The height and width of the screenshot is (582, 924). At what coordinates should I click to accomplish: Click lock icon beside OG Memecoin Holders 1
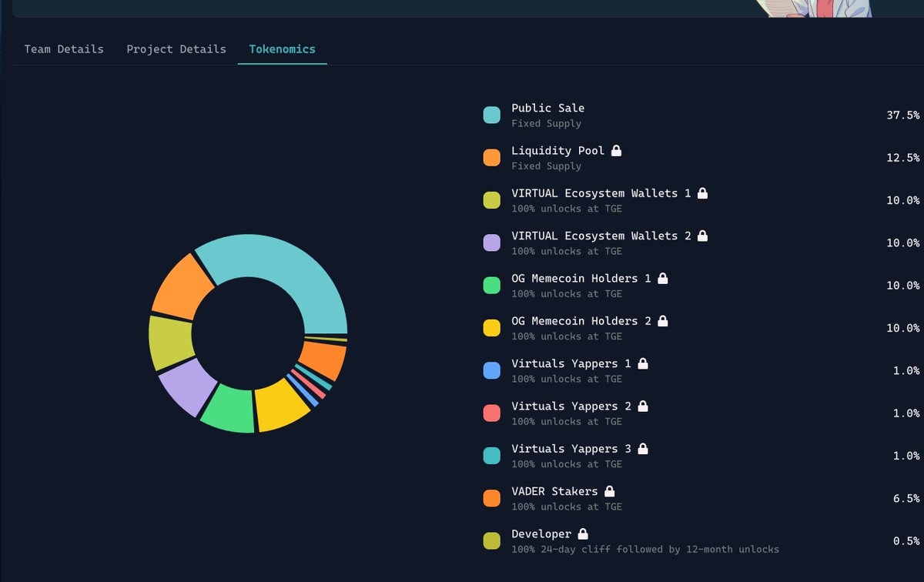click(x=662, y=278)
